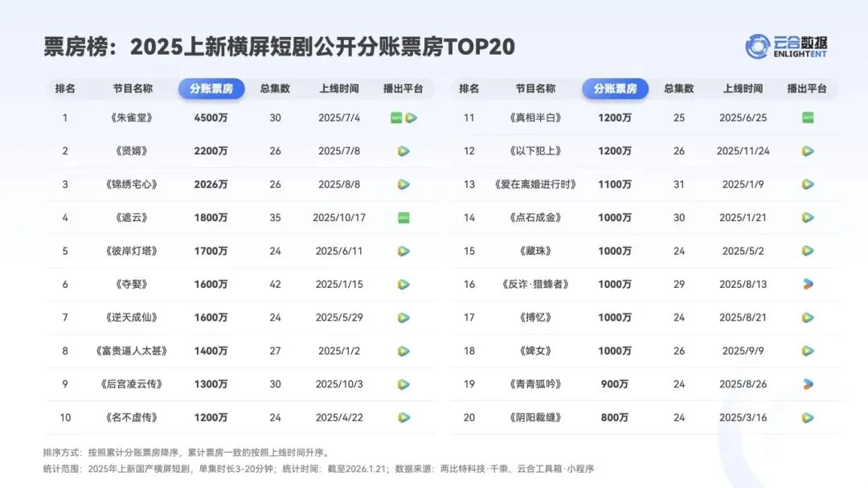Click the 云合数据 ENLIGHTENT logo

point(786,47)
